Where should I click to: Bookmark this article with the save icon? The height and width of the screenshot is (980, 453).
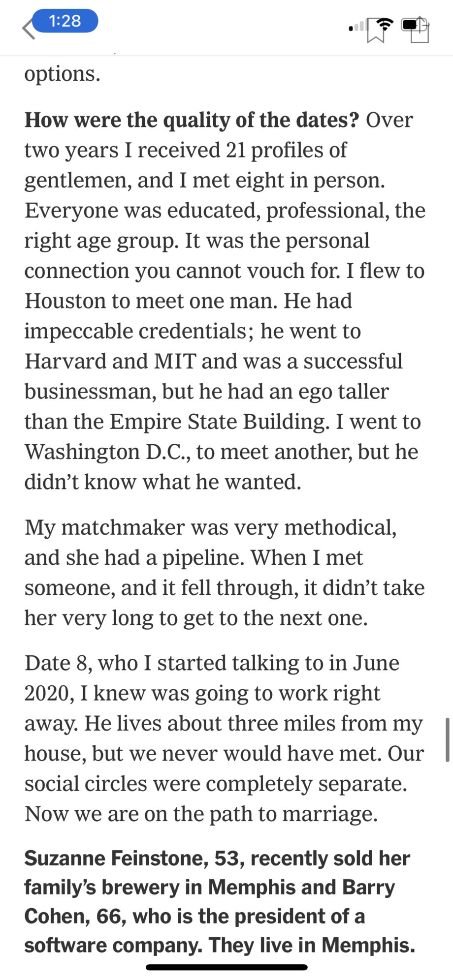[376, 31]
